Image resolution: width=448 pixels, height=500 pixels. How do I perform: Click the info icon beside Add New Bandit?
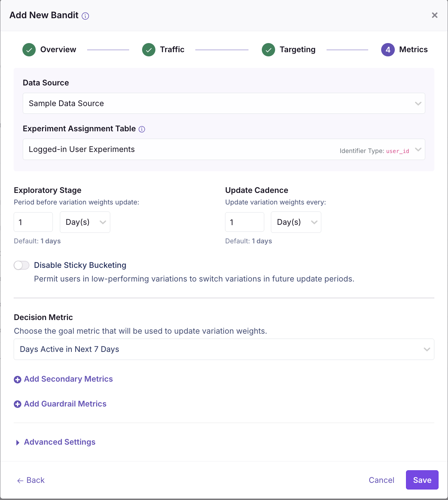[x=85, y=16]
